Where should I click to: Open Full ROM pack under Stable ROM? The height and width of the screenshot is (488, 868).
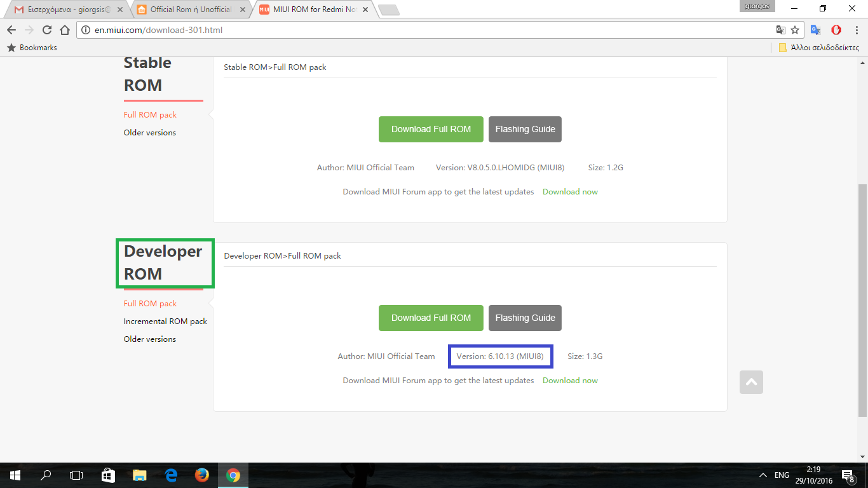tap(150, 115)
